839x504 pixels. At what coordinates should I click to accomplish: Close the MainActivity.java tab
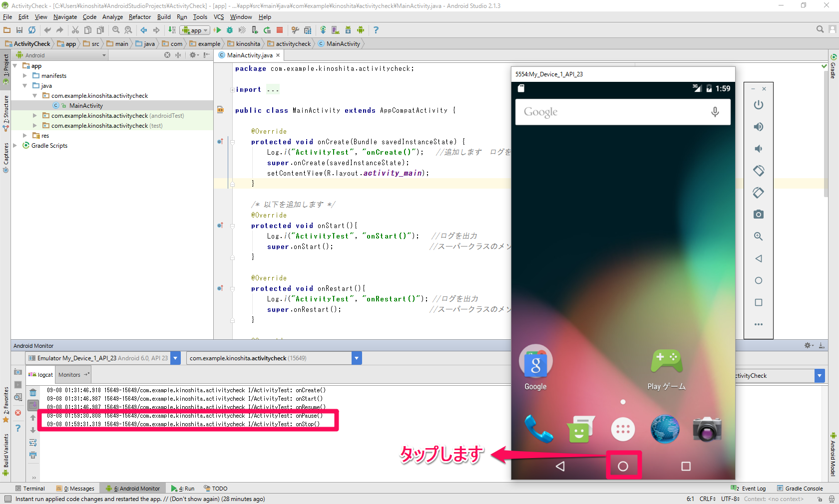click(278, 55)
